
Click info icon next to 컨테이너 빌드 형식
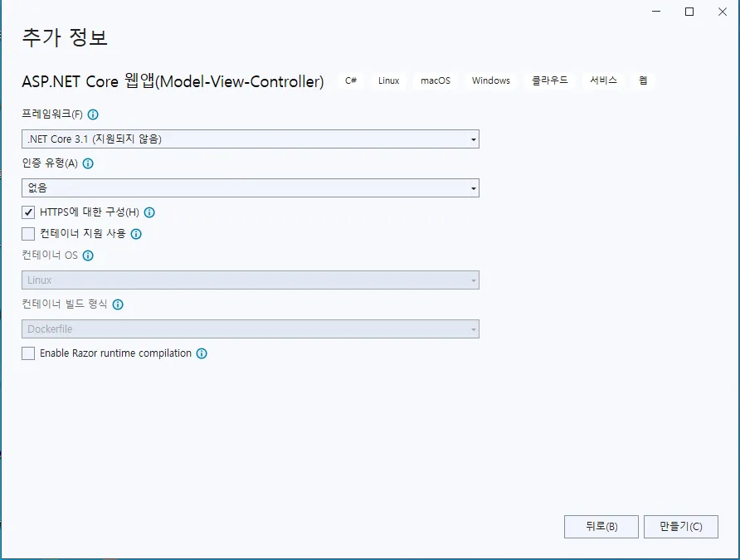(118, 304)
